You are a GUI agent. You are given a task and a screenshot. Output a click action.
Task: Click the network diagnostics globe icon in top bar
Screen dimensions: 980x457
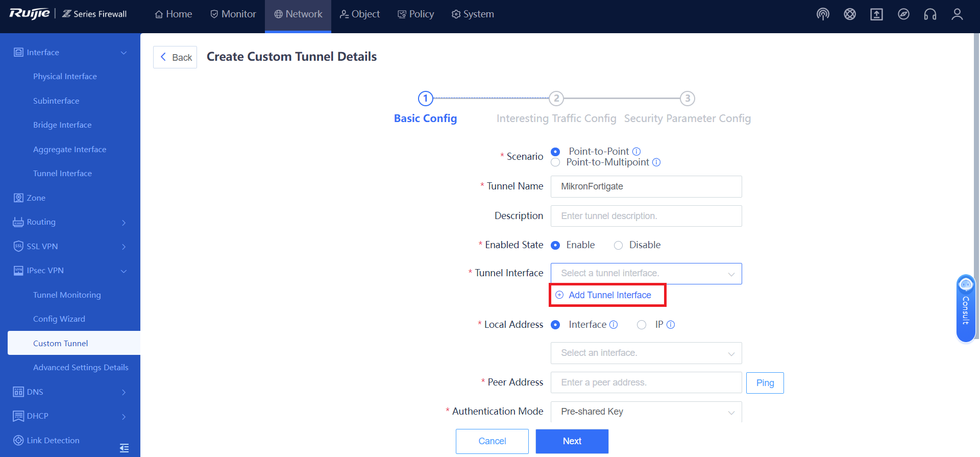(x=850, y=14)
